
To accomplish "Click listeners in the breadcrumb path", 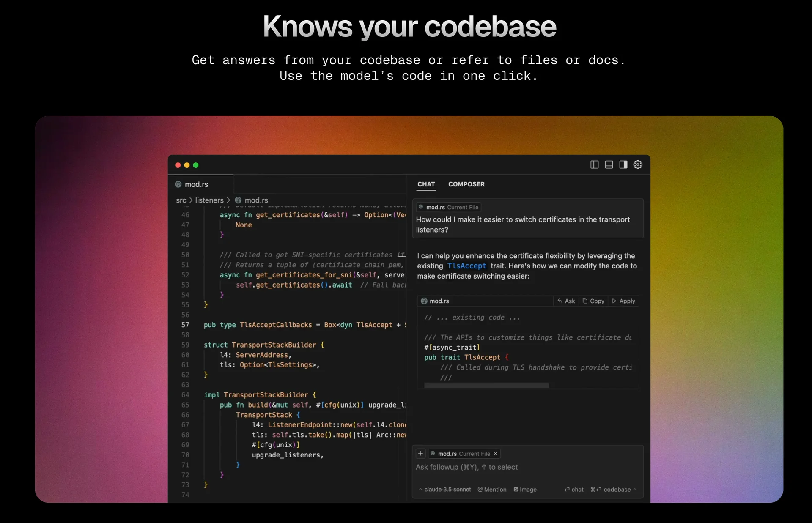I will click(209, 200).
